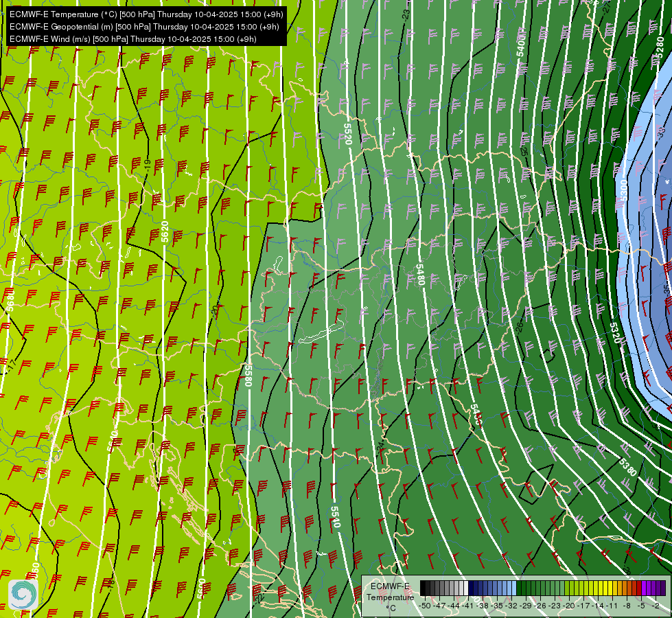Click the 5380 geopotential contour label

coord(628,467)
